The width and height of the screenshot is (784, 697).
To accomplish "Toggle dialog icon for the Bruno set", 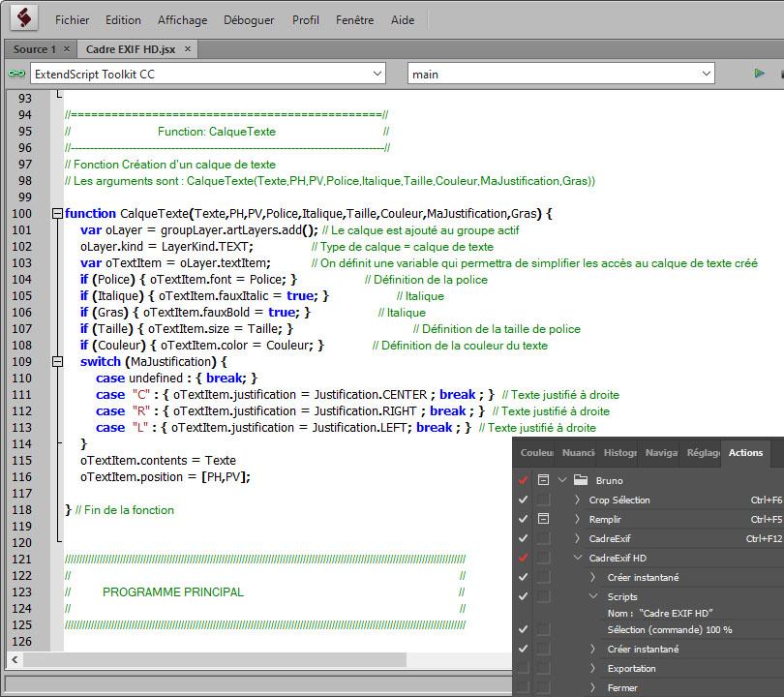I will coord(543,480).
